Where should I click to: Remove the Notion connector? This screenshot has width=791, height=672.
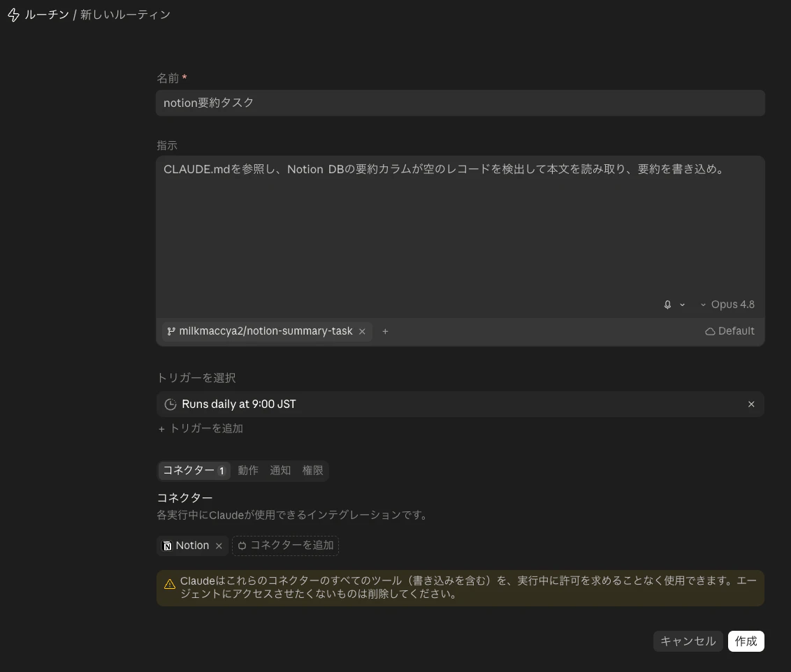click(x=219, y=546)
